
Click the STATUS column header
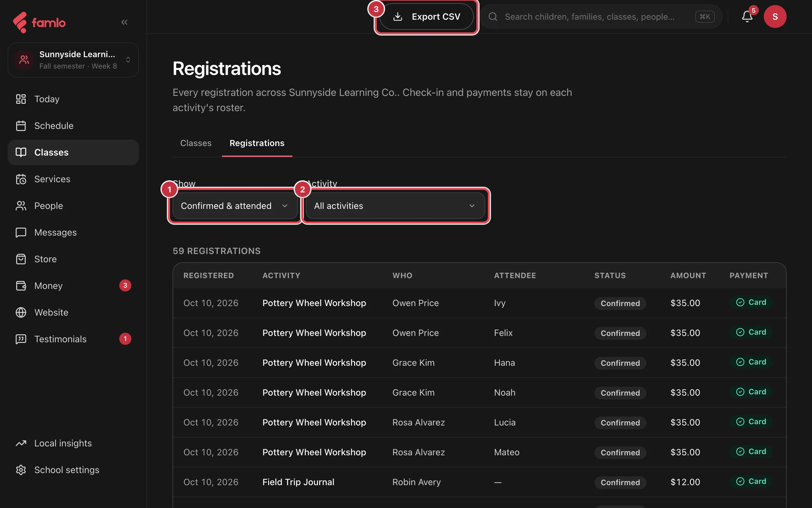(x=610, y=276)
